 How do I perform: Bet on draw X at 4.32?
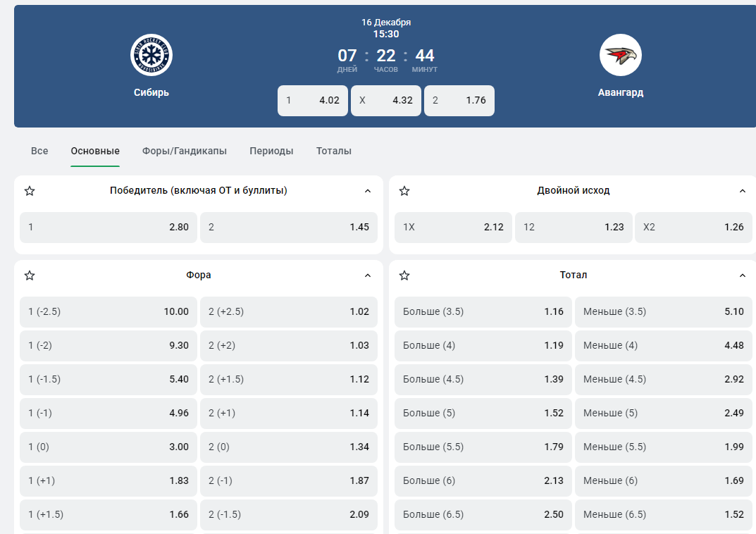tap(386, 100)
